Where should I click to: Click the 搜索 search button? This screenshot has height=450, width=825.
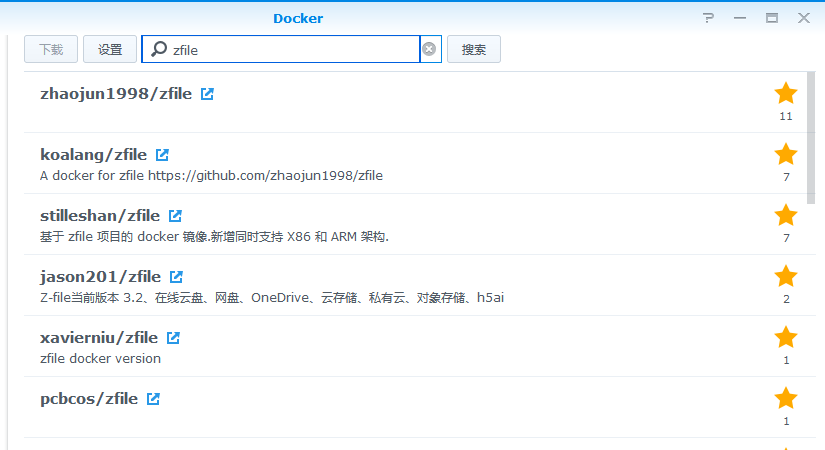tap(474, 49)
